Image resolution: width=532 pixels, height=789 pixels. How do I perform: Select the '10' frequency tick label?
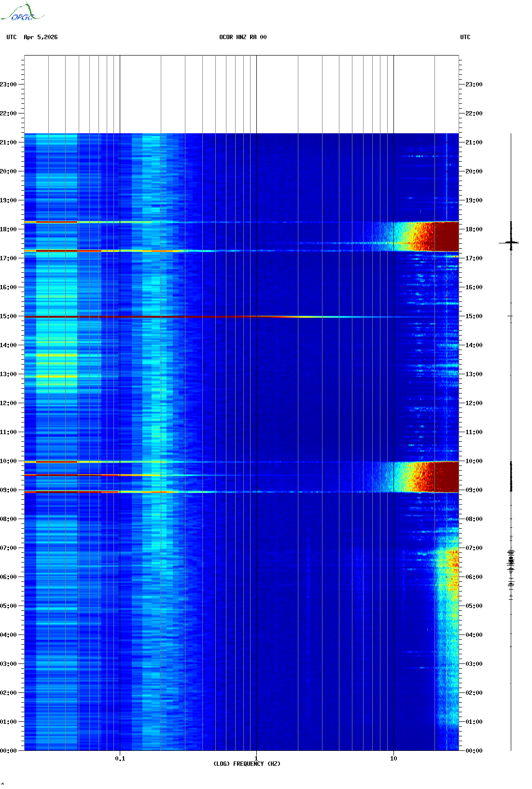[x=393, y=759]
